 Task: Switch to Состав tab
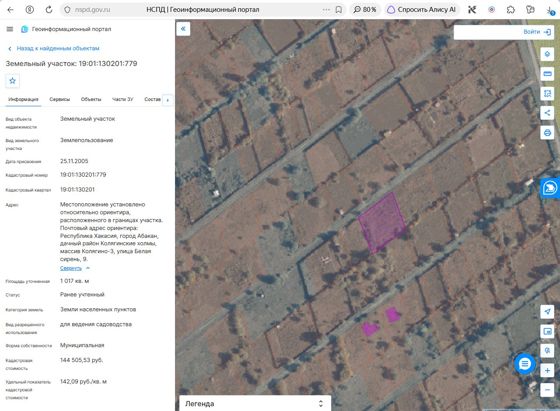(152, 99)
